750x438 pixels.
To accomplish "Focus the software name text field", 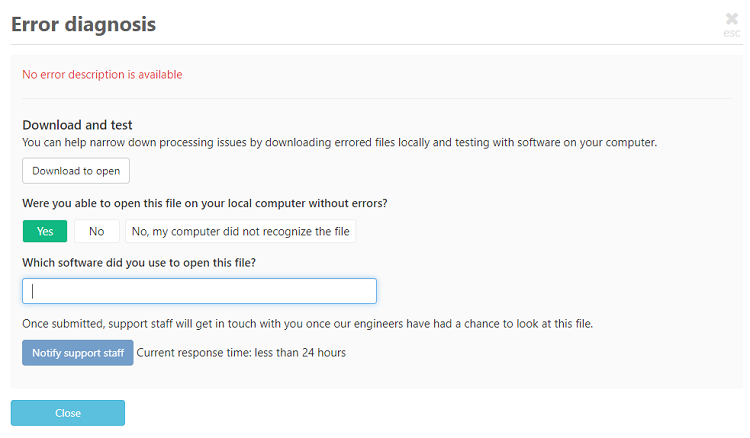I will pyautogui.click(x=199, y=291).
